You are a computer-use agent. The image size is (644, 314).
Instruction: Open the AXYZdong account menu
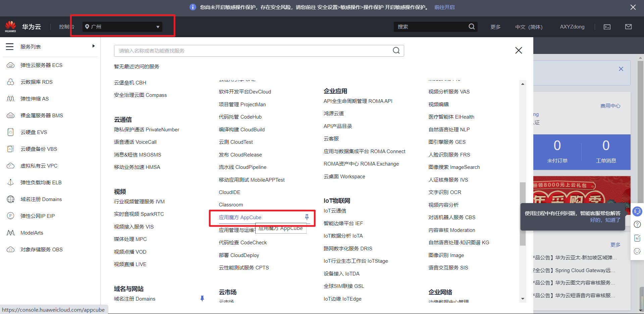(572, 27)
